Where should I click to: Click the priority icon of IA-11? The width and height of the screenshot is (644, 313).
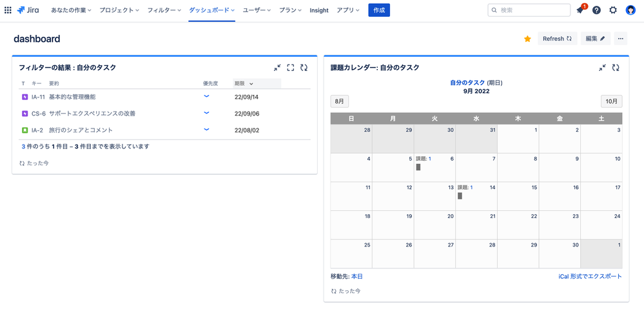point(206,96)
